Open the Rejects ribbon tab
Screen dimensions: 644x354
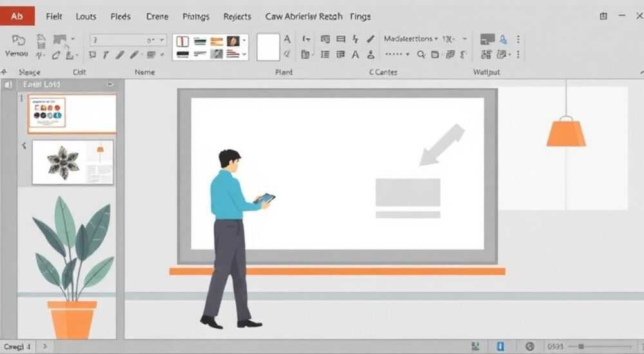tap(237, 17)
